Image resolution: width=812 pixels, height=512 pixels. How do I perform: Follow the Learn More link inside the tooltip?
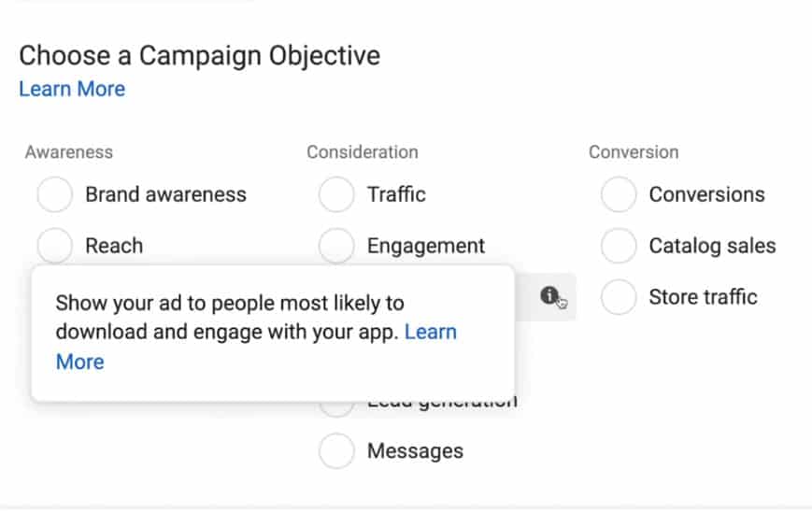pyautogui.click(x=430, y=333)
